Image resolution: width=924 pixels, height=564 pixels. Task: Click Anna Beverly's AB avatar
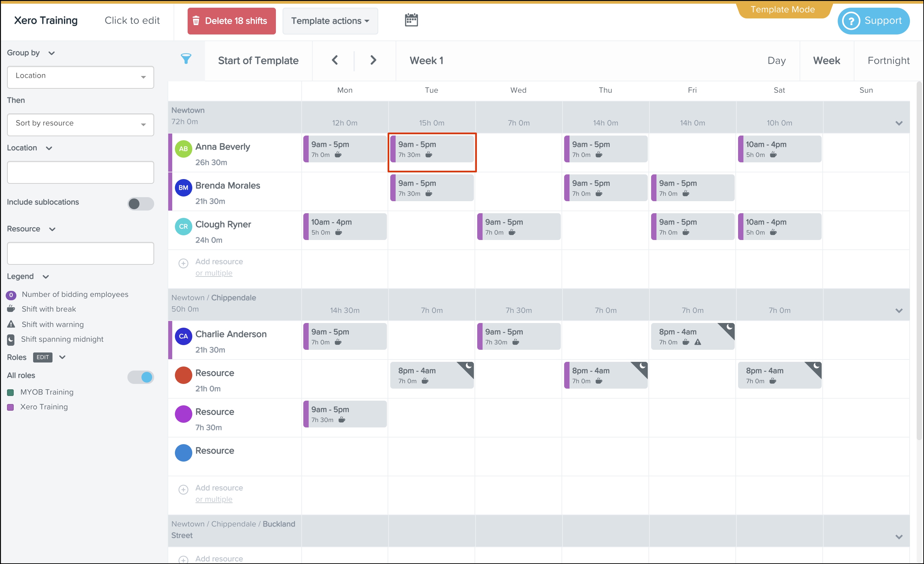183,149
